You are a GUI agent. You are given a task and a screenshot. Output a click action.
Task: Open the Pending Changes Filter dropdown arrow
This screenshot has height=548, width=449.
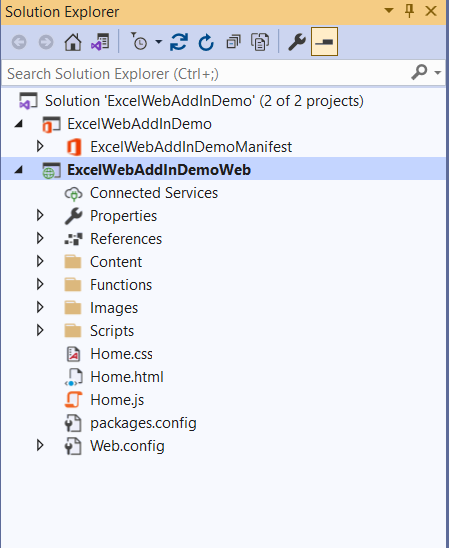click(159, 42)
